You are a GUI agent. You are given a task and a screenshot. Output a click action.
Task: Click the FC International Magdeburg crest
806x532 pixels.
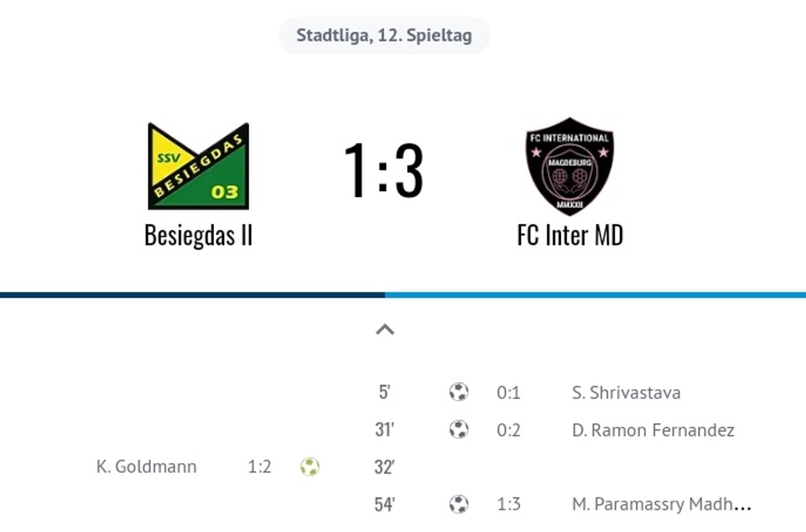tap(570, 166)
